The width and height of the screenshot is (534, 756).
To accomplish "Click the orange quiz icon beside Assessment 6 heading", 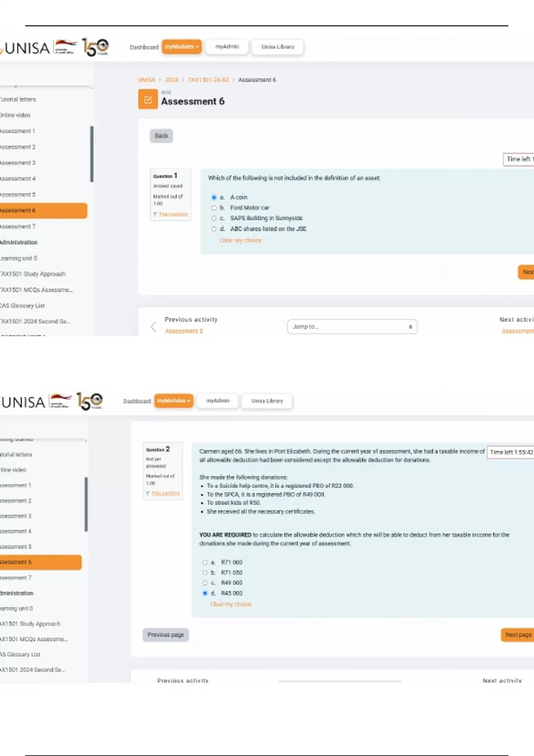I will 148,100.
